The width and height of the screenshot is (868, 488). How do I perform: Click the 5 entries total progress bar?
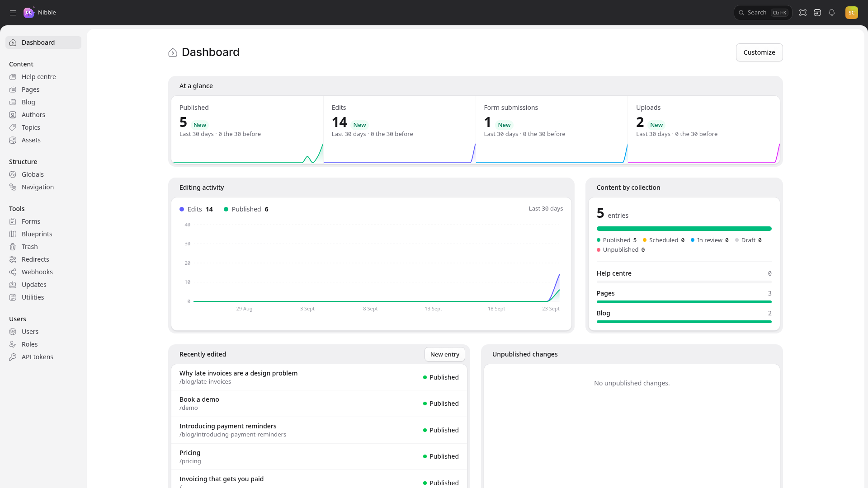684,229
